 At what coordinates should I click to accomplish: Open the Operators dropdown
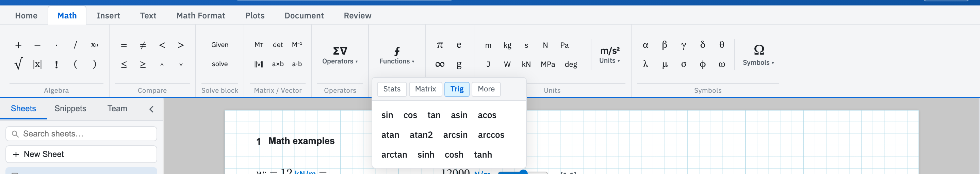coord(340,55)
